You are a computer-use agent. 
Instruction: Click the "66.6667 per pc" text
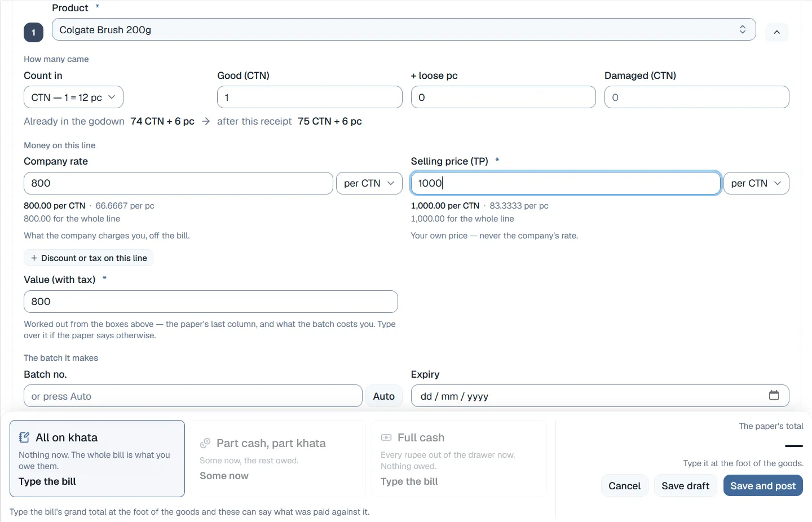(125, 206)
